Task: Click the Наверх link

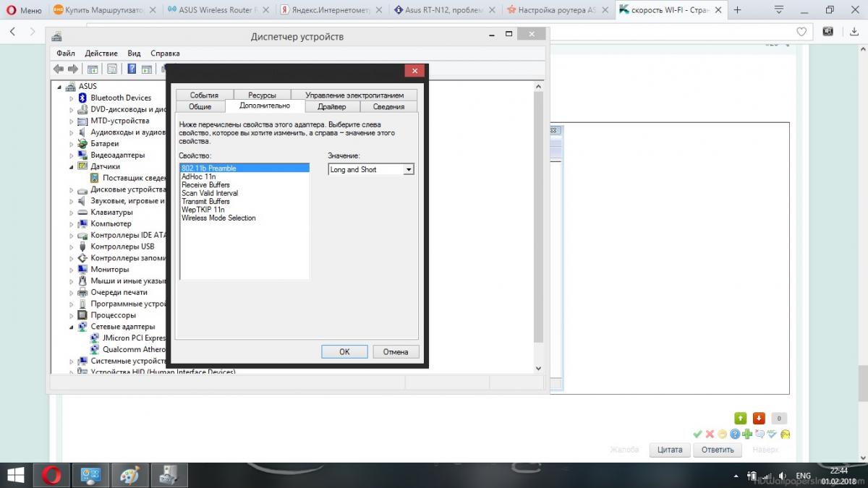Action: coord(765,450)
